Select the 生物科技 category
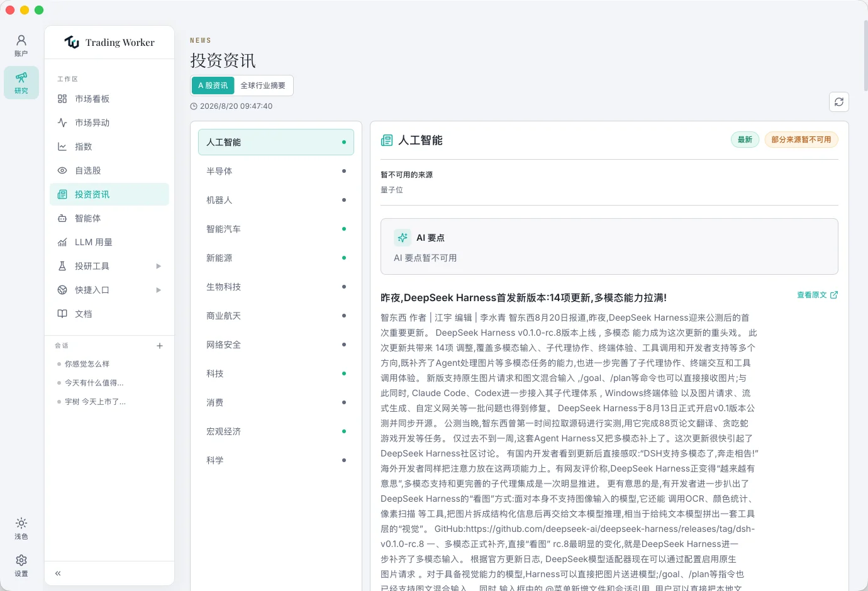 point(276,287)
